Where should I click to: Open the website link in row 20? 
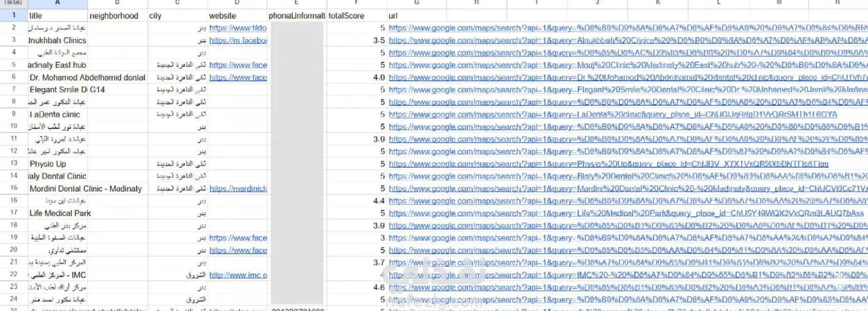pyautogui.click(x=238, y=250)
